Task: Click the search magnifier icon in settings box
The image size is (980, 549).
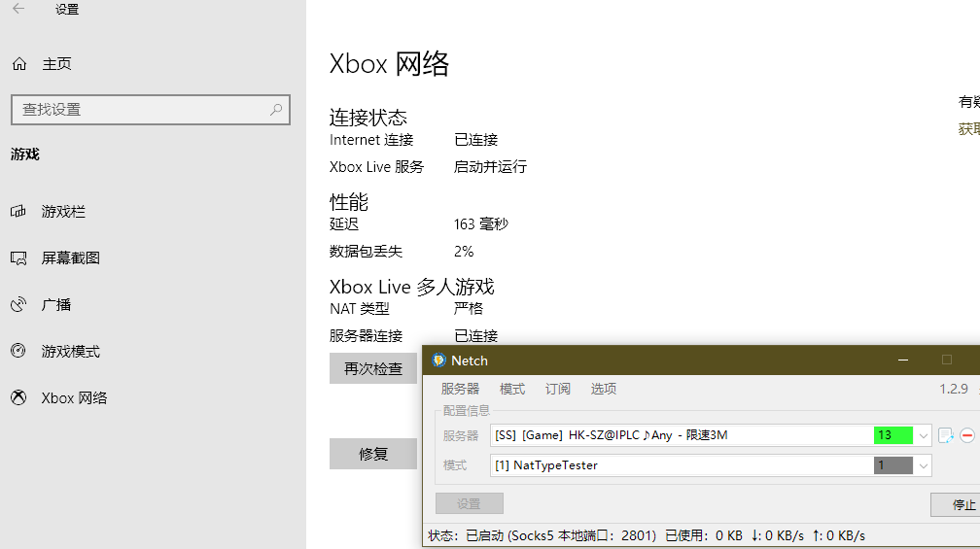Action: pos(276,110)
